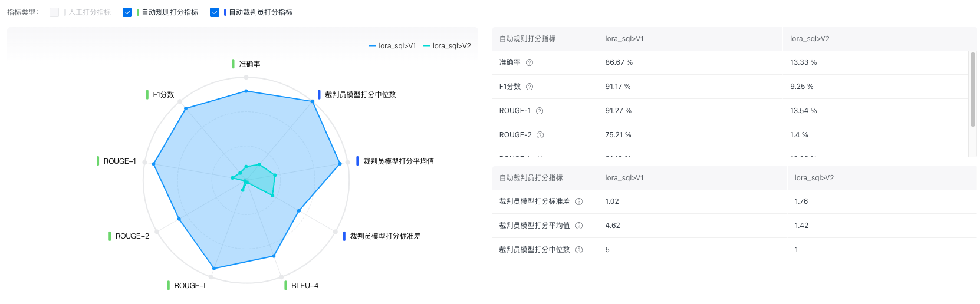The height and width of the screenshot is (304, 980).
Task: Select the 1.4 % ROUGE-2 value
Action: (800, 135)
